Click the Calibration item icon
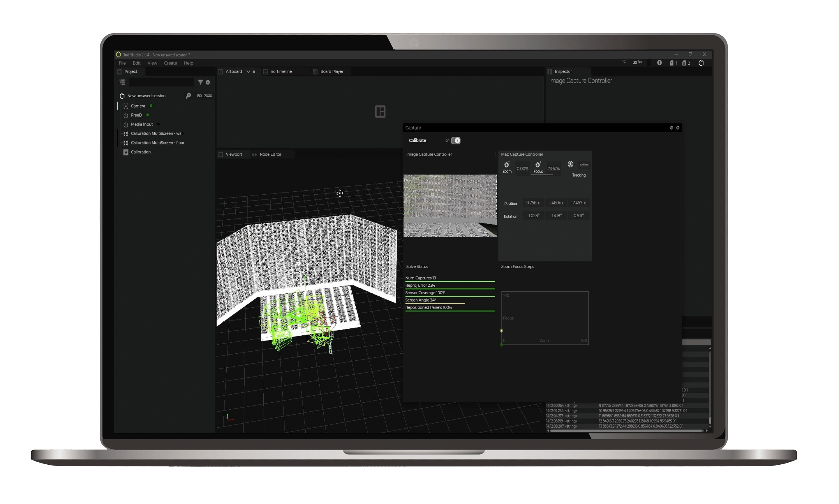Viewport: 839px width, 504px height. coord(126,152)
